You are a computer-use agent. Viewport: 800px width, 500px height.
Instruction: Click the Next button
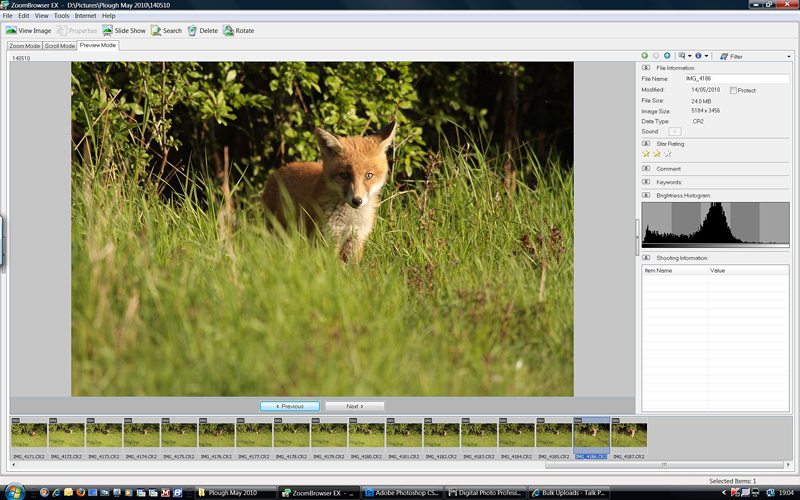point(354,406)
